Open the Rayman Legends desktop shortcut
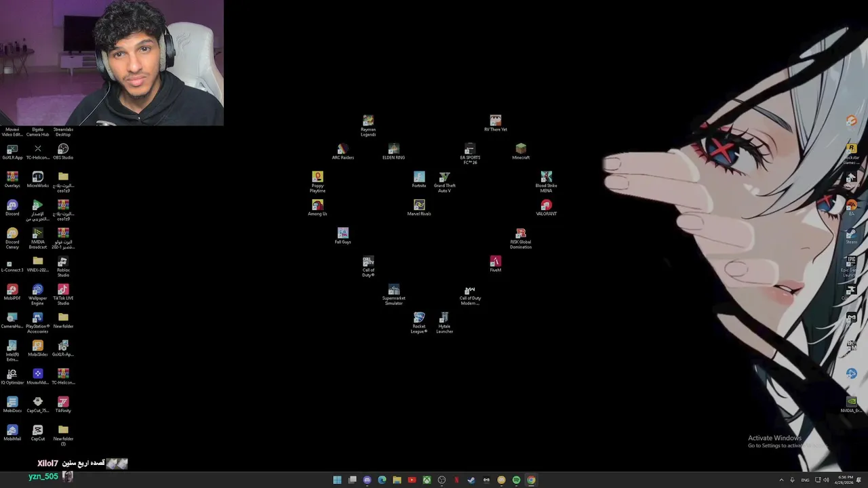Image resolution: width=868 pixels, height=488 pixels. (368, 125)
